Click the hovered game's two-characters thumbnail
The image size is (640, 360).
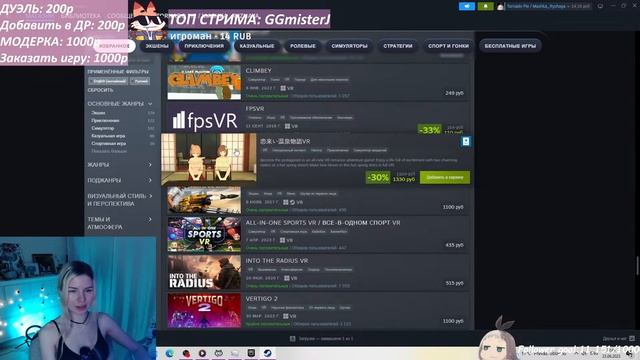(209, 159)
